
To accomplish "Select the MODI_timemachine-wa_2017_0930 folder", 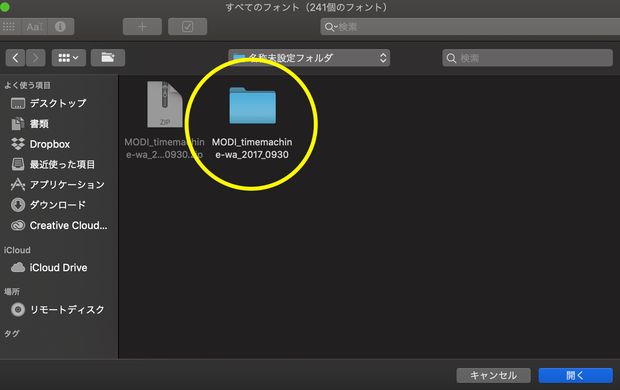I will tap(252, 123).
